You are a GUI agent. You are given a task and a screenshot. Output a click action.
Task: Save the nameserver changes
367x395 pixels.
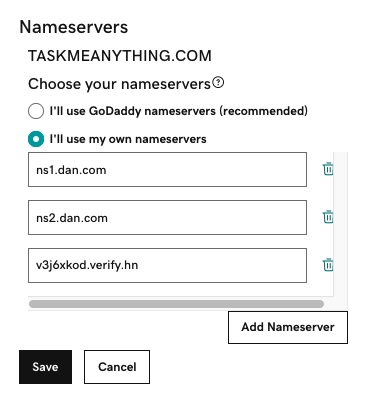click(45, 367)
